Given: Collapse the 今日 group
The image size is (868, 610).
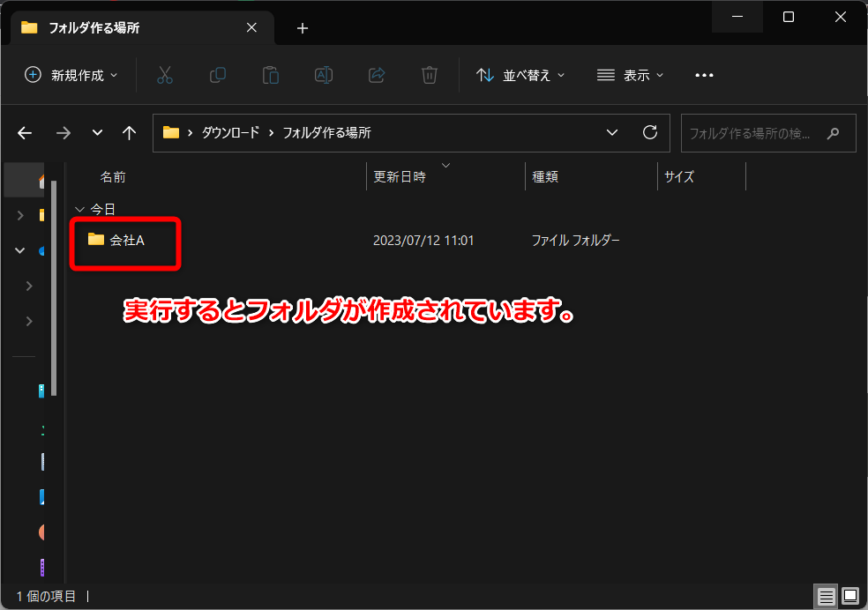Looking at the screenshot, I should (x=79, y=210).
